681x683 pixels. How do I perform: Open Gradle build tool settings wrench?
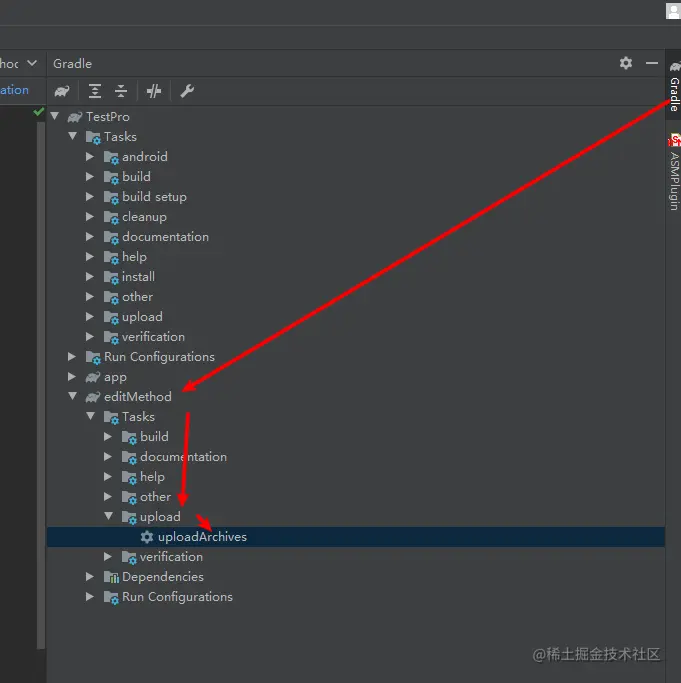187,91
